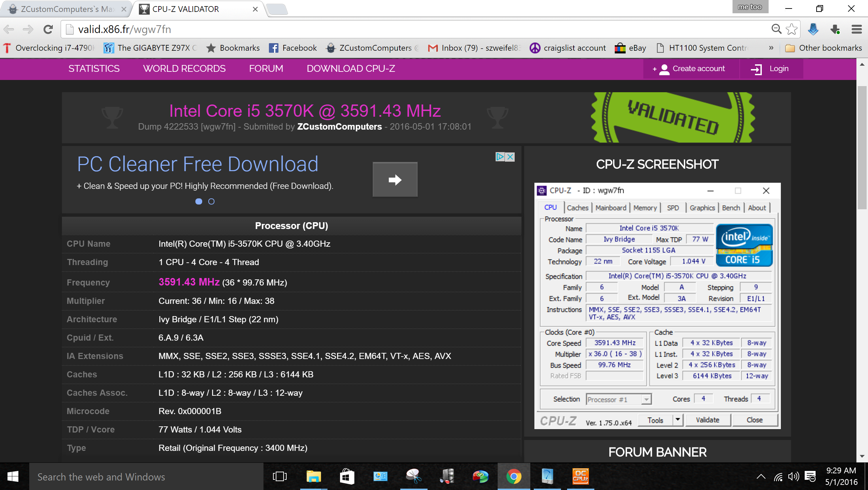Open the HT1100 System Contr bookmark
Screen dimensions: 868x490
(702, 48)
